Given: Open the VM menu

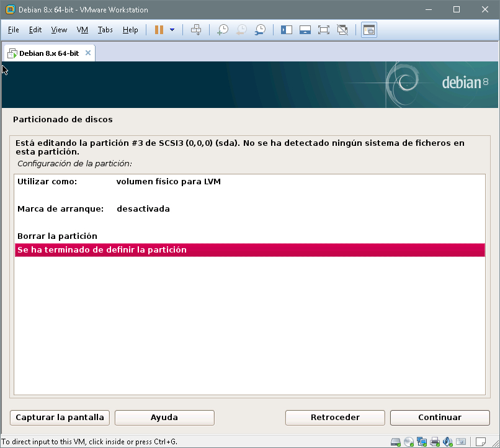Looking at the screenshot, I should click(83, 30).
